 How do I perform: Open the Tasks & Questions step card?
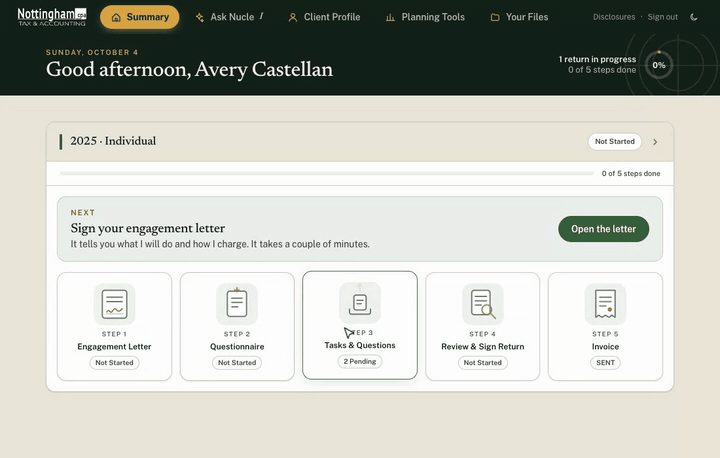360,325
